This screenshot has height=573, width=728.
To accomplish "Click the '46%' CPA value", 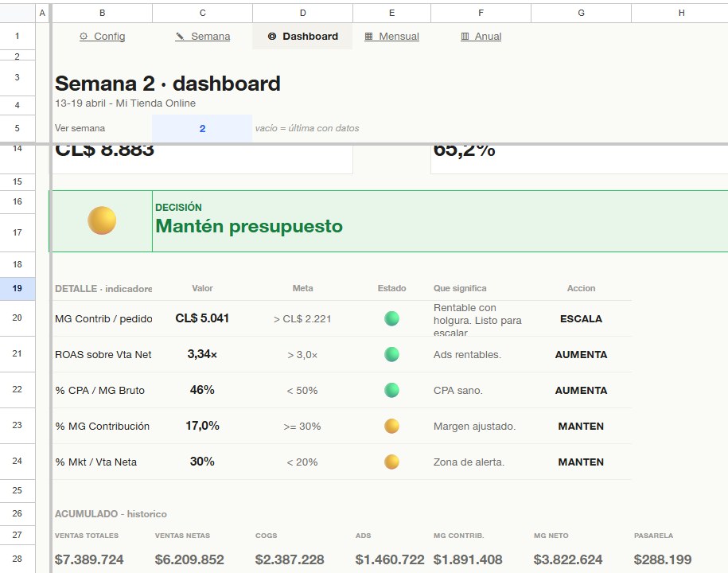I will [202, 390].
